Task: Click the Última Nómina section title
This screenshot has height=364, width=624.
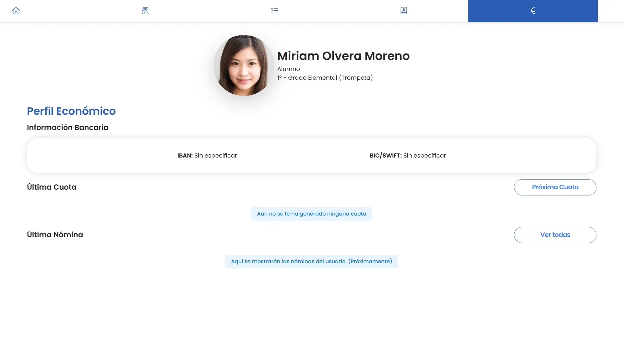Action: click(55, 235)
